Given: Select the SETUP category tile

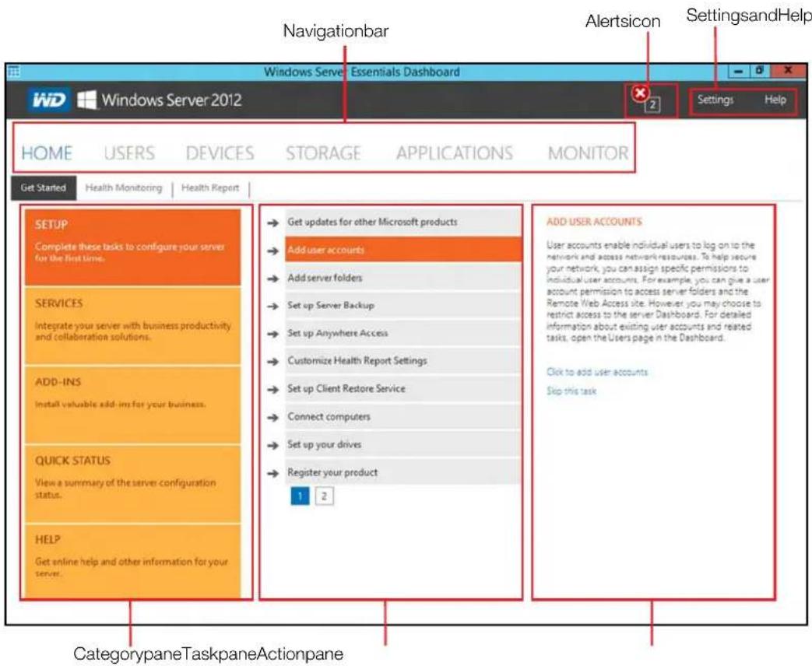Looking at the screenshot, I should [x=133, y=247].
